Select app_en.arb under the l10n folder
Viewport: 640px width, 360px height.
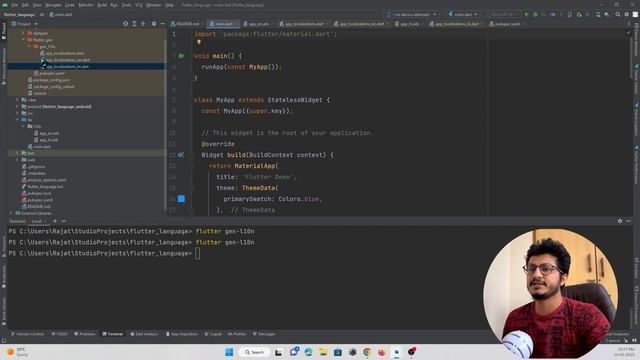[x=49, y=133]
